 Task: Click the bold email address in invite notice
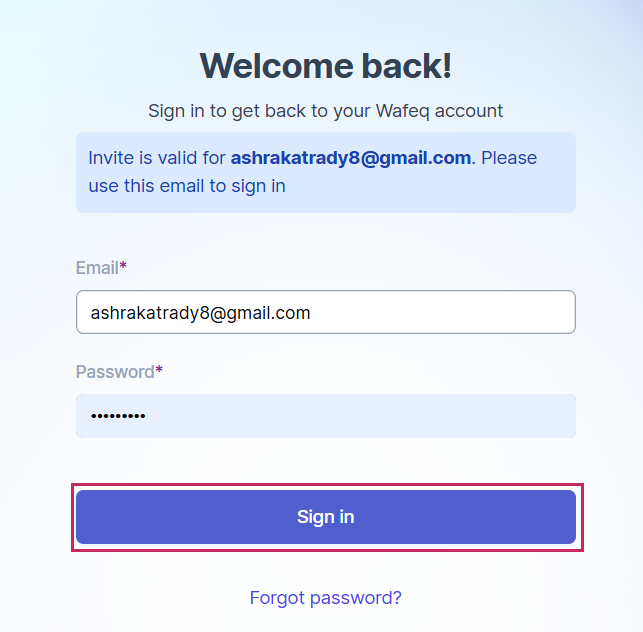(x=350, y=158)
